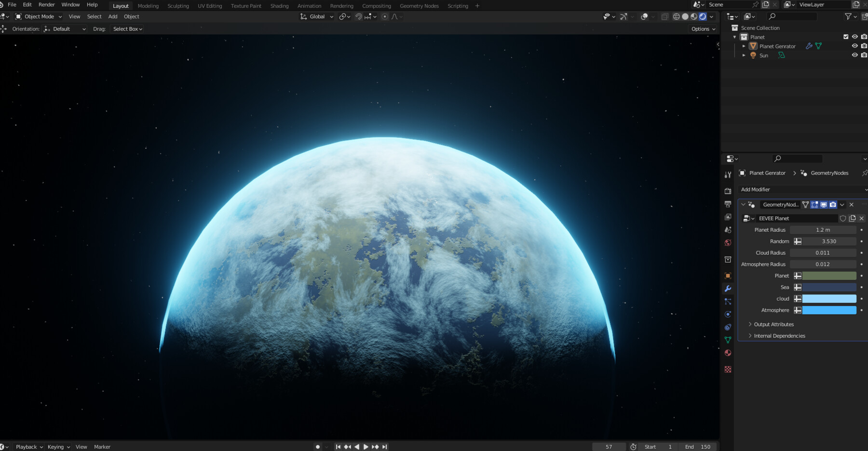Open the Modifiers wrench properties tab

point(728,289)
